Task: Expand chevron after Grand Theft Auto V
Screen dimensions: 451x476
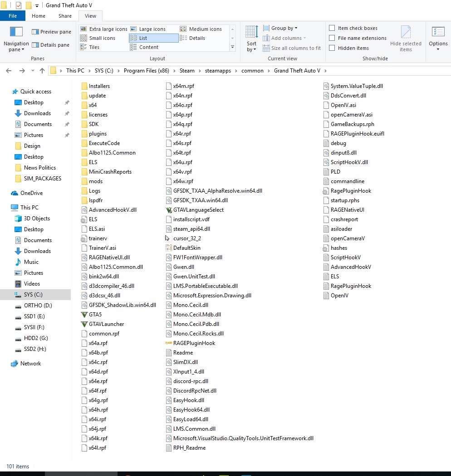Action: pyautogui.click(x=325, y=71)
